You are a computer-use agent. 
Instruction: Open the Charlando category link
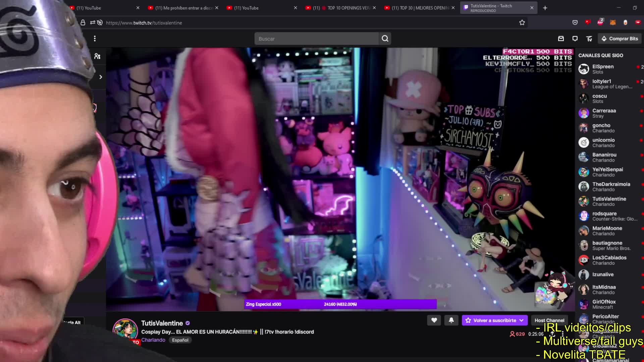click(153, 340)
